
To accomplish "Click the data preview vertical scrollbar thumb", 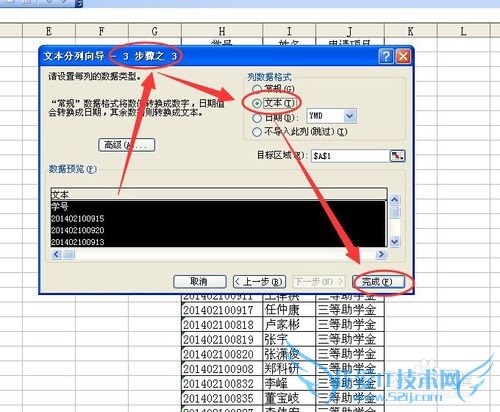I will (395, 212).
